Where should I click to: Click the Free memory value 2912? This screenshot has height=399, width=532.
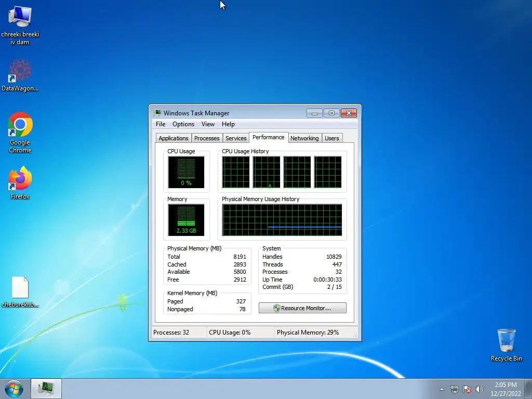click(240, 280)
